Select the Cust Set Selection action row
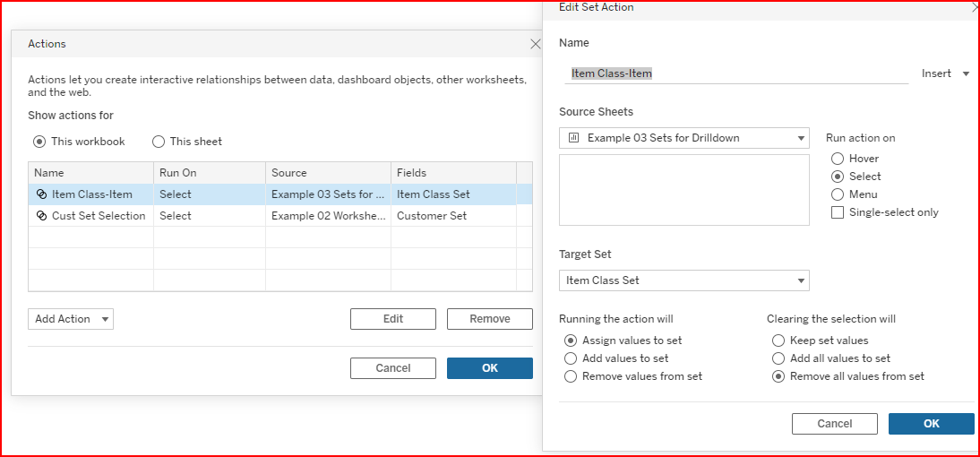 tap(99, 216)
